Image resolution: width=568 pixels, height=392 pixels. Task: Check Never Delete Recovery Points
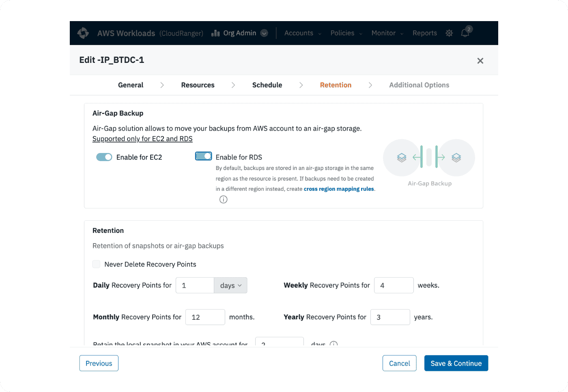click(96, 264)
